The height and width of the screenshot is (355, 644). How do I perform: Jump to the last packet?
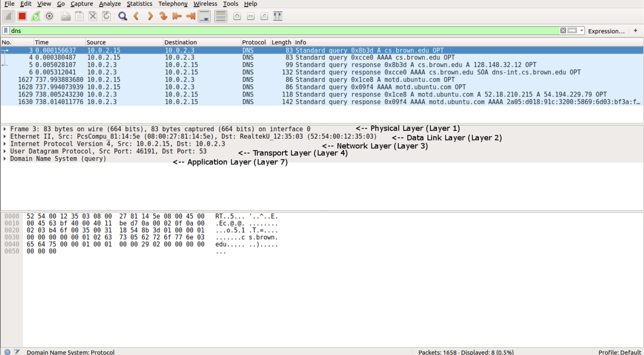(190, 16)
